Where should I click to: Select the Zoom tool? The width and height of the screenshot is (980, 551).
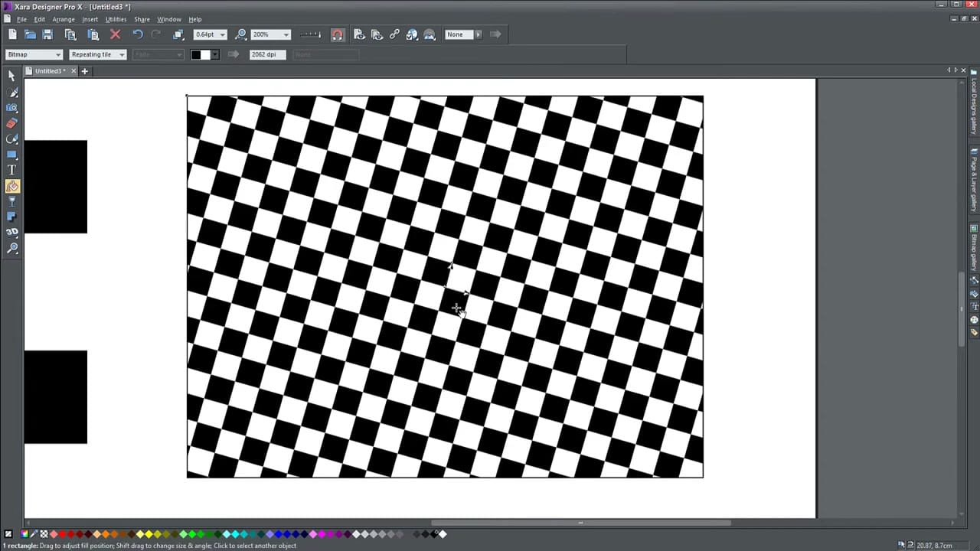point(12,248)
